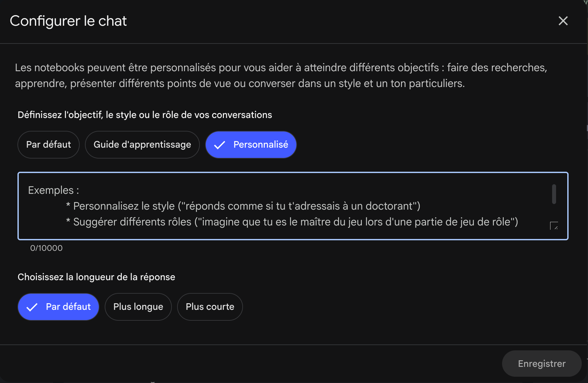The image size is (588, 383).
Task: Click the checkmark icon on the selected length chip
Action: (32, 307)
